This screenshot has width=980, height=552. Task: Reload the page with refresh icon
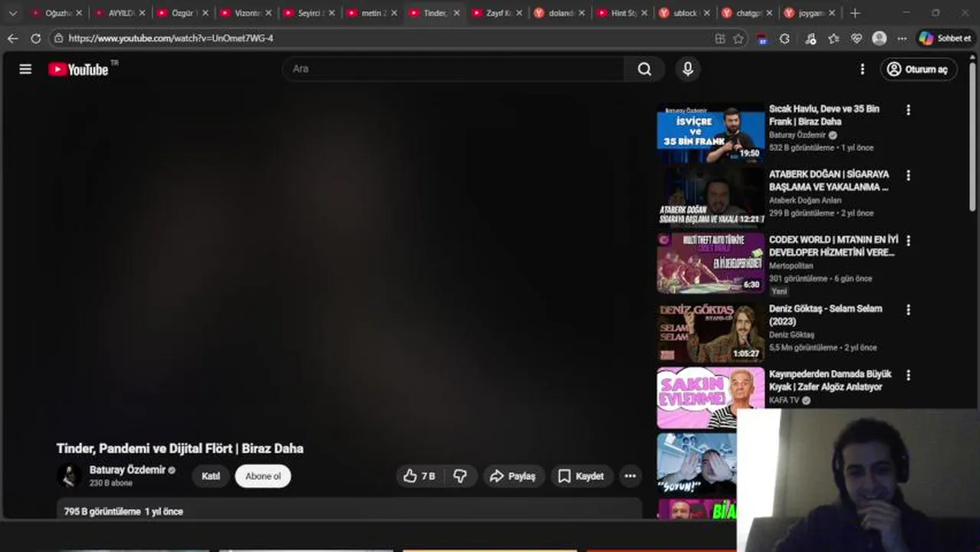click(x=35, y=38)
